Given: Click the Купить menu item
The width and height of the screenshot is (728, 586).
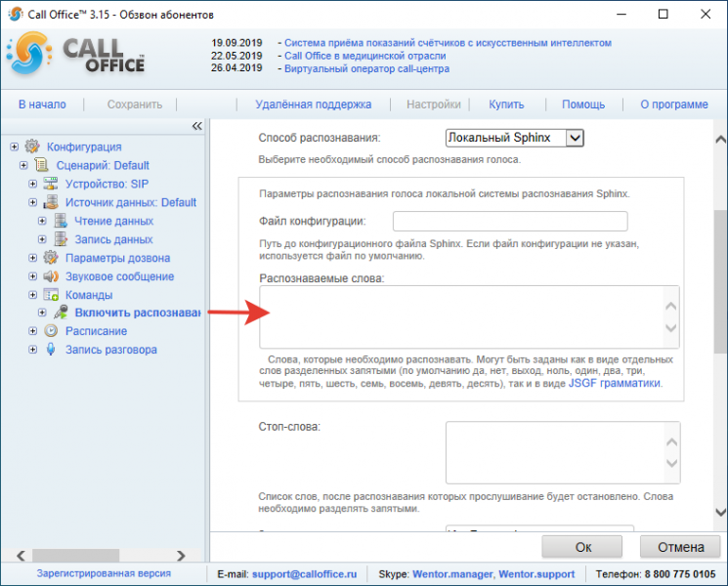Looking at the screenshot, I should coord(506,105).
